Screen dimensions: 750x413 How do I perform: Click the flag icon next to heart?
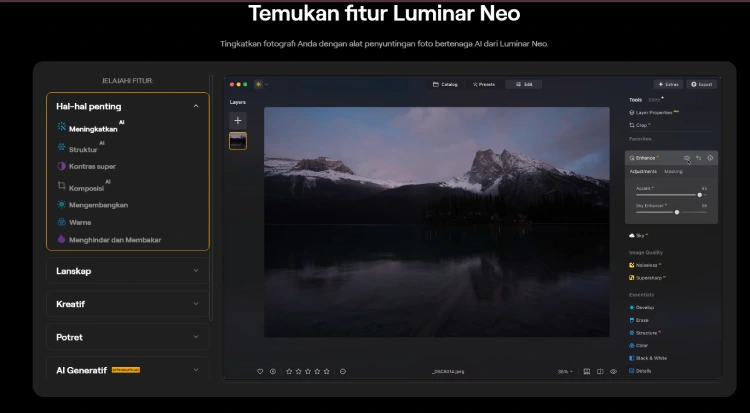273,371
